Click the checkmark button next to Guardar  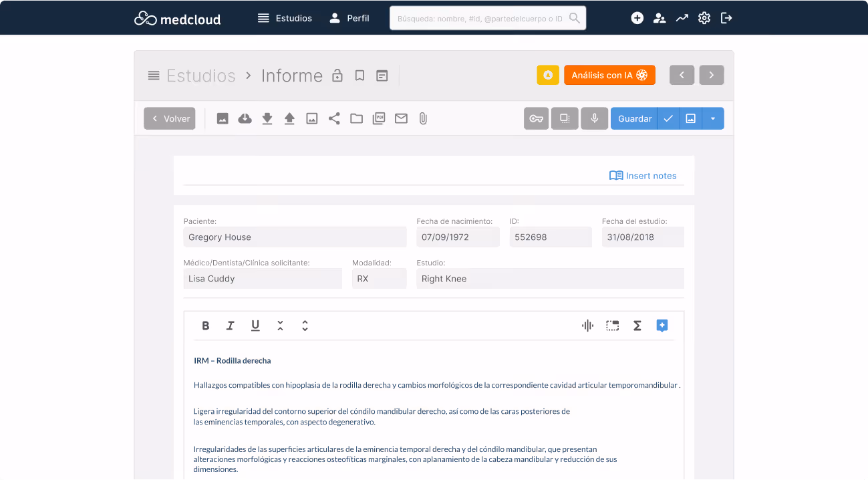click(668, 118)
